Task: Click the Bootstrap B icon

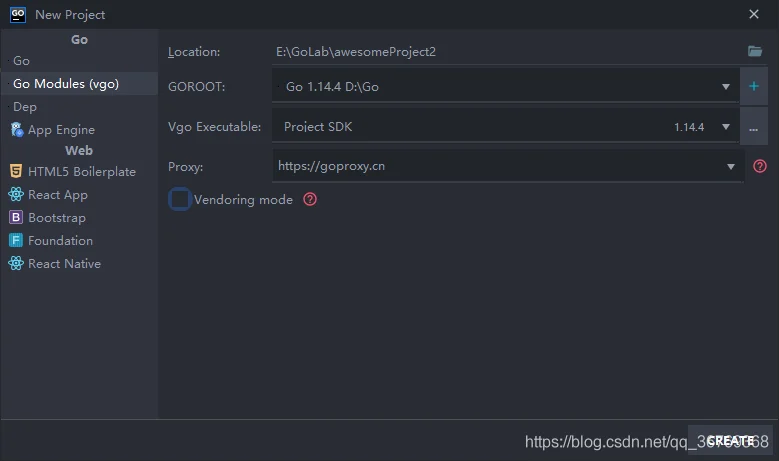Action: pos(16,217)
